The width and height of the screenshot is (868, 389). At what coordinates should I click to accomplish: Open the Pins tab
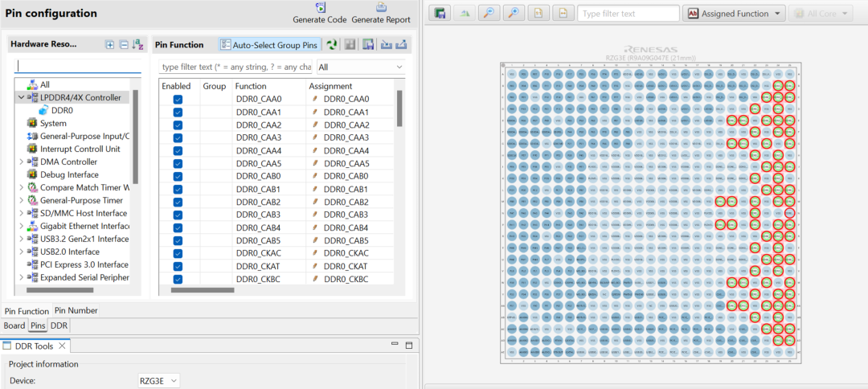coord(38,326)
